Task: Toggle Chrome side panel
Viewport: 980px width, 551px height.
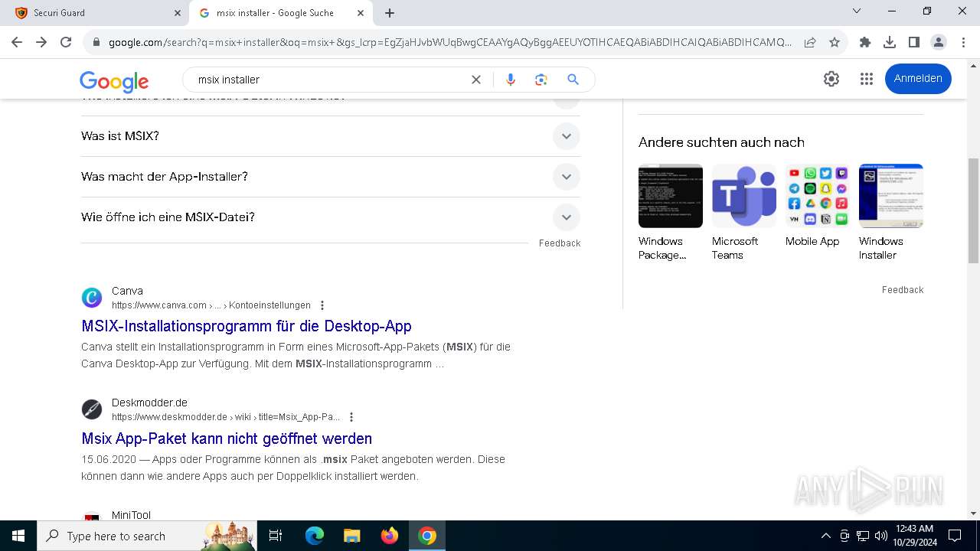Action: (914, 42)
